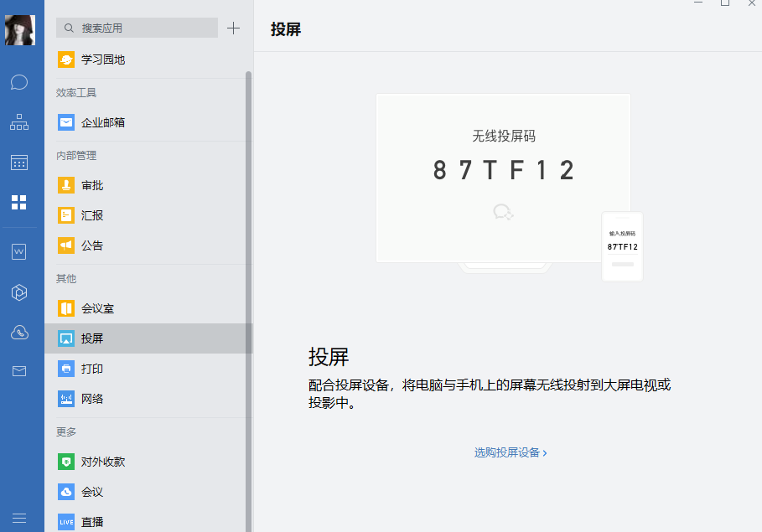Image resolution: width=762 pixels, height=532 pixels.
Task: Open the 汇报 app entry
Action: 92,215
